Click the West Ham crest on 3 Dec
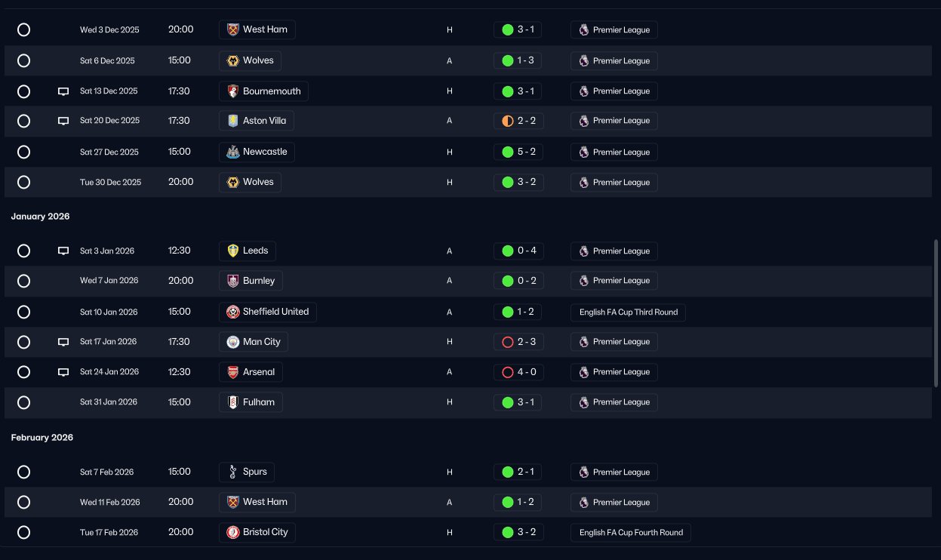This screenshot has width=941, height=560. click(x=233, y=29)
